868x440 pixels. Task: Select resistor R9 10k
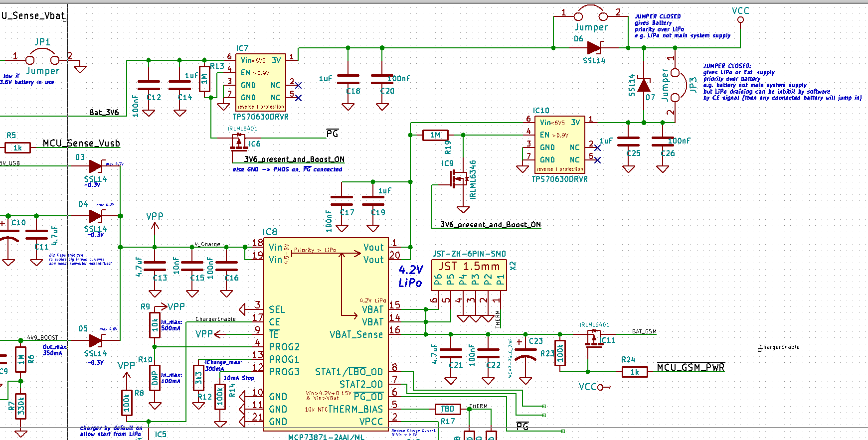(155, 325)
